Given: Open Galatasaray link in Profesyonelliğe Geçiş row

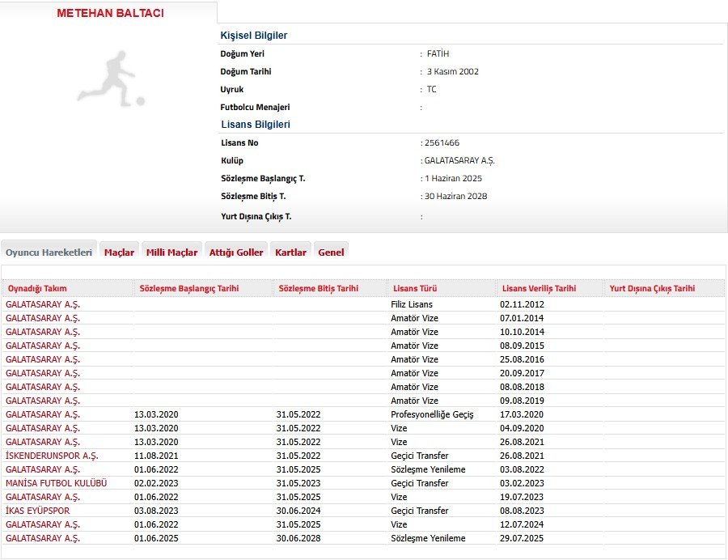Looking at the screenshot, I should pyautogui.click(x=43, y=414).
